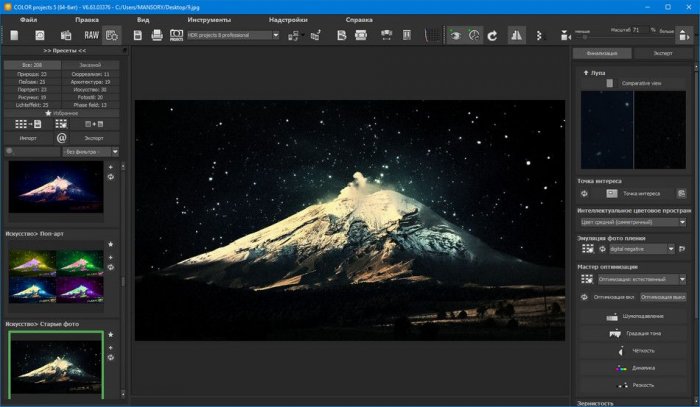
Task: Click the circular arrow refresh icon
Action: 492,35
